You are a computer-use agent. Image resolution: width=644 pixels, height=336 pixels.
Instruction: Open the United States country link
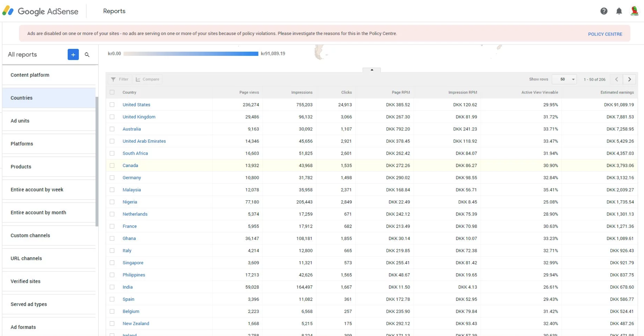click(x=136, y=105)
